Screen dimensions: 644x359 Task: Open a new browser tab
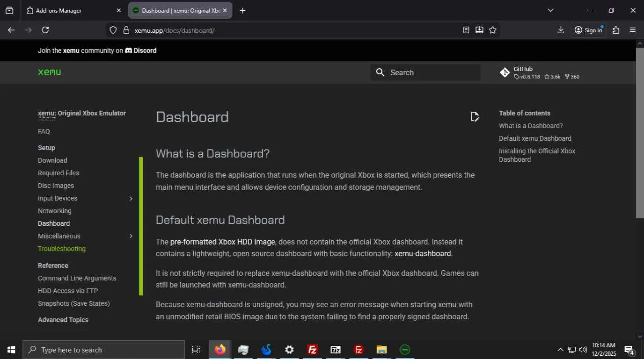tap(242, 10)
